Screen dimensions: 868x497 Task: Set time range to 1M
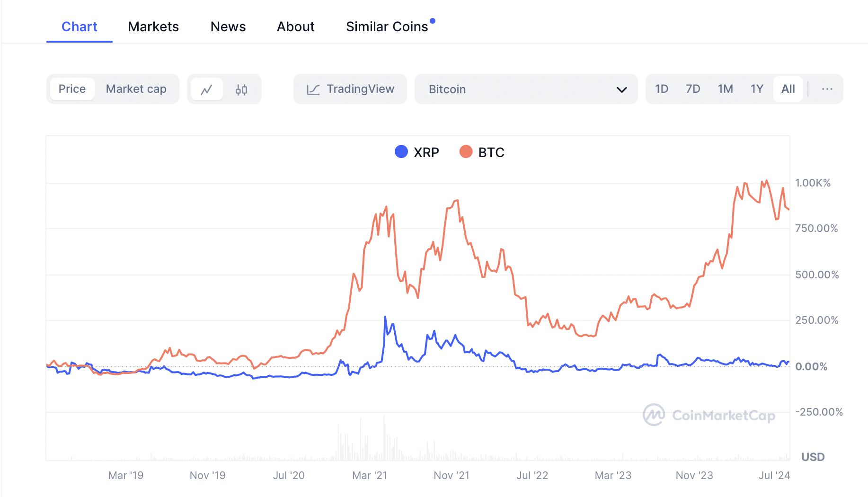pos(725,89)
